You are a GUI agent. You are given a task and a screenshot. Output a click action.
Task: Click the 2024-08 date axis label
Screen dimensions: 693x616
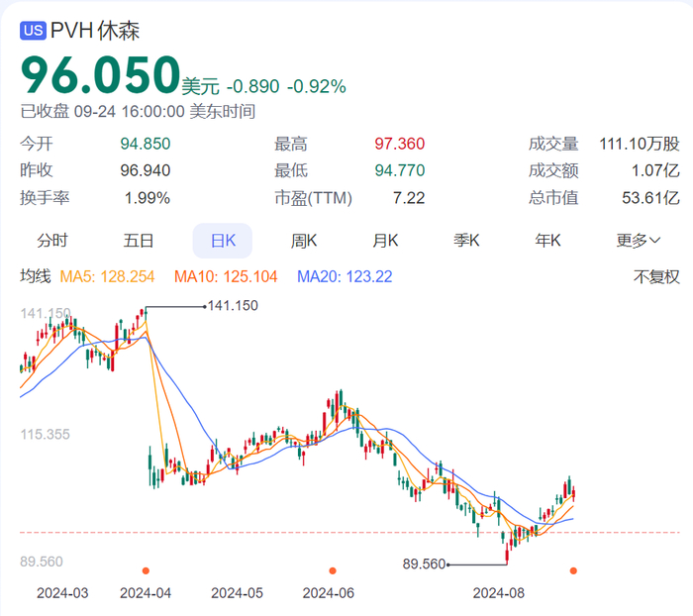click(499, 593)
